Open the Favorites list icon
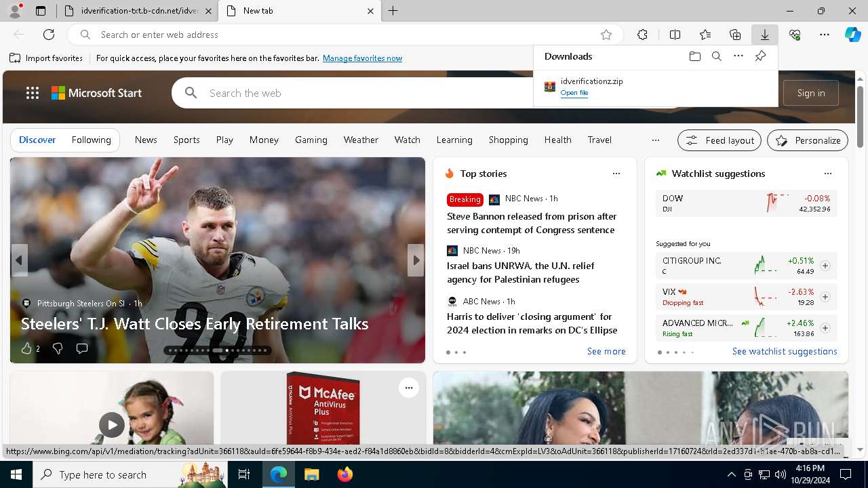The image size is (868, 488). point(705,35)
